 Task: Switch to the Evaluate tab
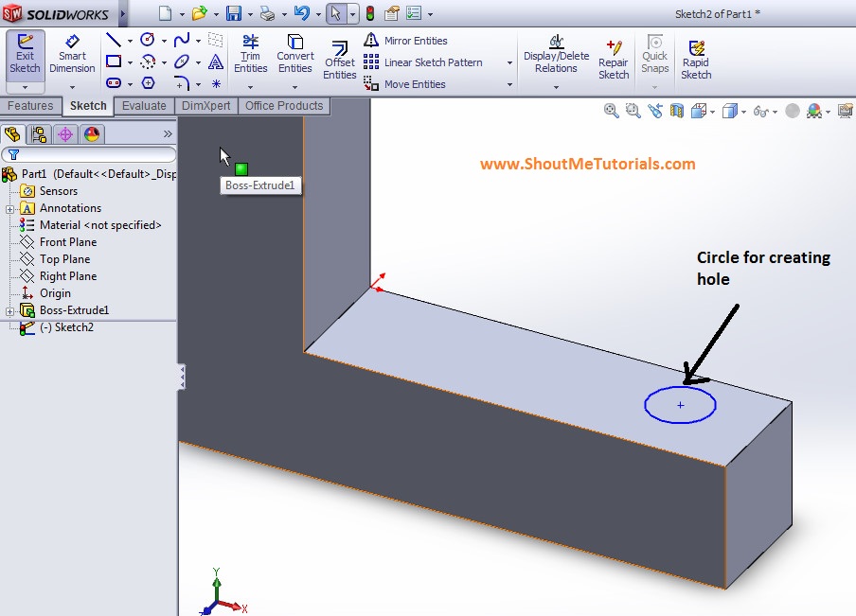click(144, 106)
